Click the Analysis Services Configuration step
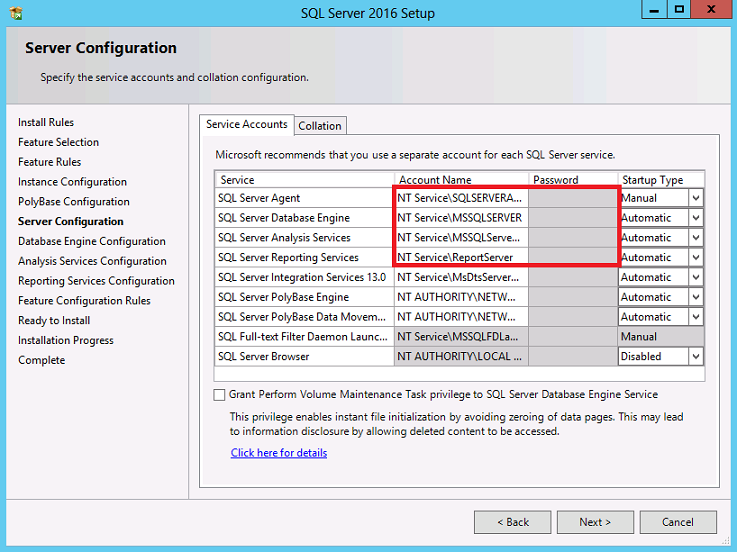Viewport: 737px width, 552px height. point(93,261)
